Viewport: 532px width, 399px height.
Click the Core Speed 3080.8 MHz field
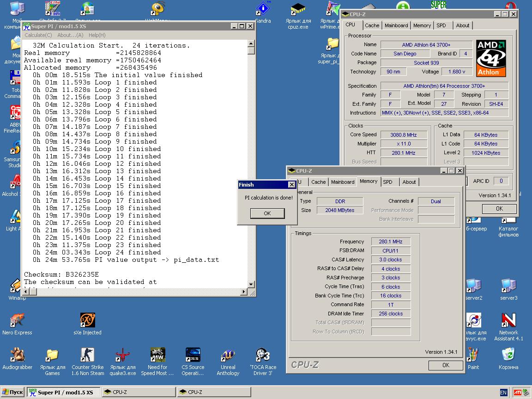pyautogui.click(x=404, y=135)
